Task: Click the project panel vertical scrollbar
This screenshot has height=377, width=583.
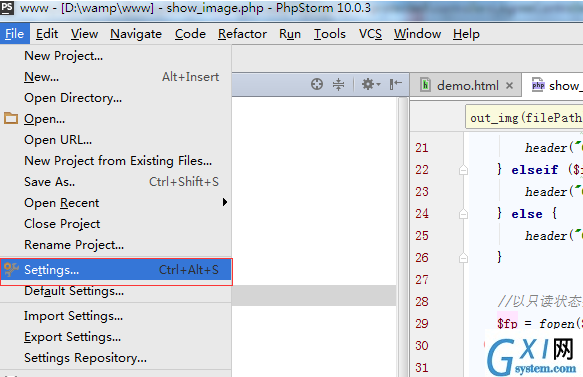Action: point(403,237)
